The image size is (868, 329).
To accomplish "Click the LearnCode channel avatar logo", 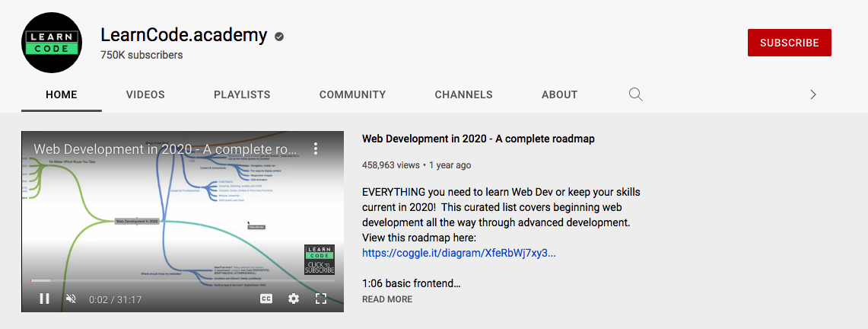I will coord(52,43).
